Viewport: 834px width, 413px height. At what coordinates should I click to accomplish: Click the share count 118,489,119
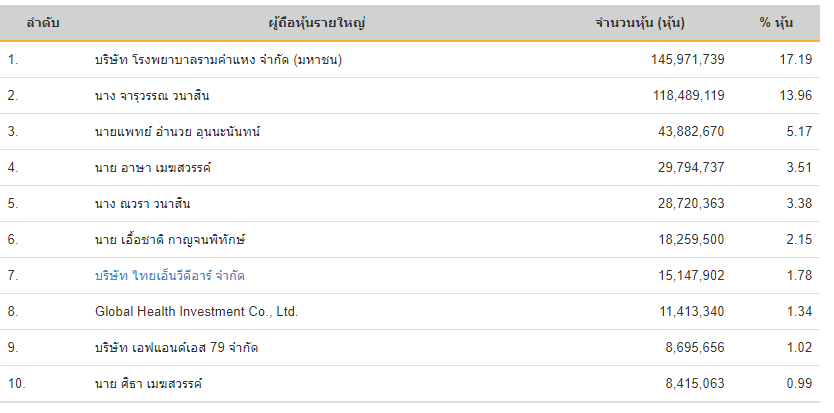tap(688, 96)
